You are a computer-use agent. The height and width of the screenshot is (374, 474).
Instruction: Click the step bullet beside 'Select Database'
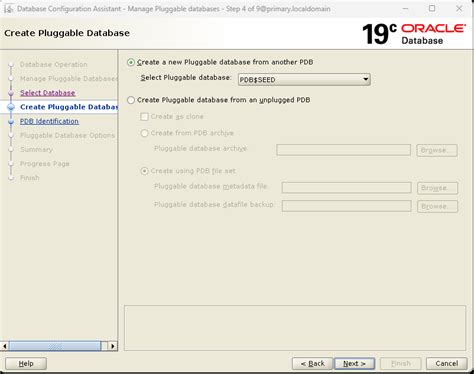tap(11, 93)
